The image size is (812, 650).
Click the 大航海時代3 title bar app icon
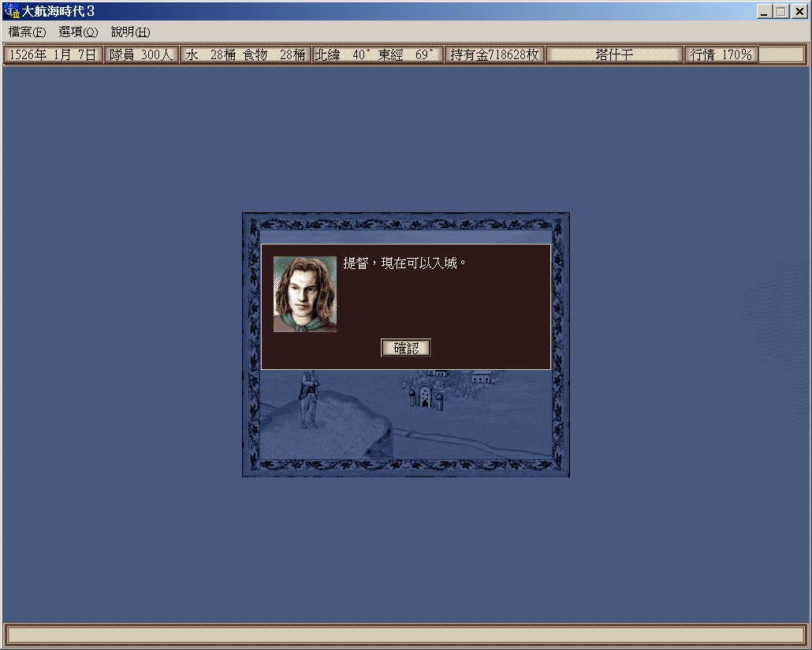12,12
